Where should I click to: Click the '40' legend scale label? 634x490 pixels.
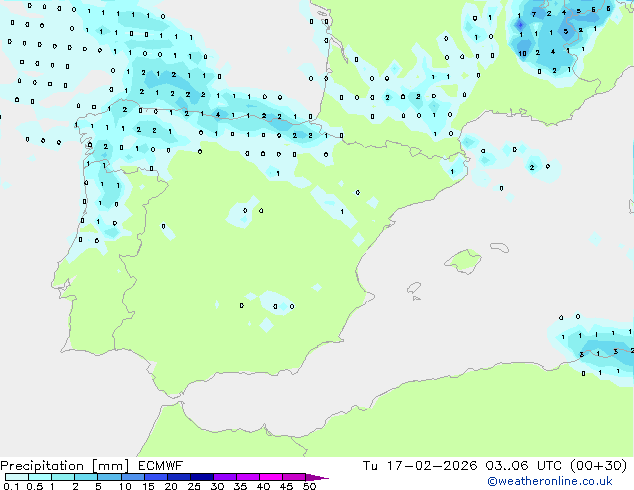click(x=263, y=486)
